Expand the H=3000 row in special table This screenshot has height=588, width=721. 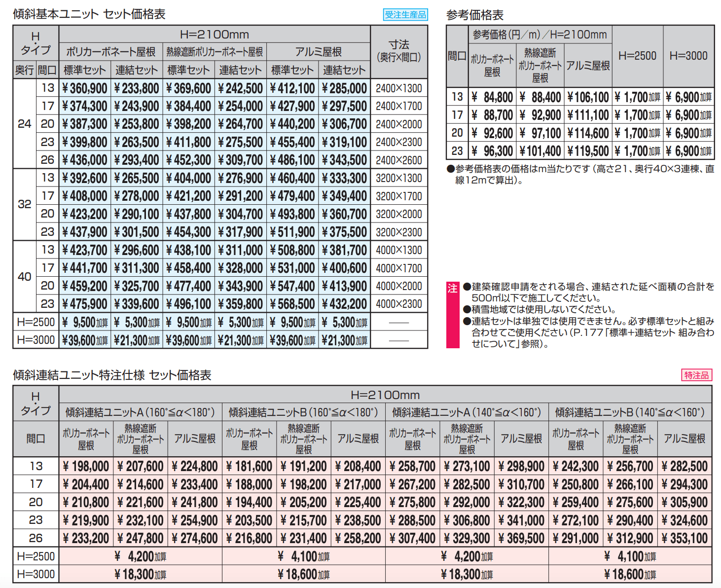click(x=35, y=574)
